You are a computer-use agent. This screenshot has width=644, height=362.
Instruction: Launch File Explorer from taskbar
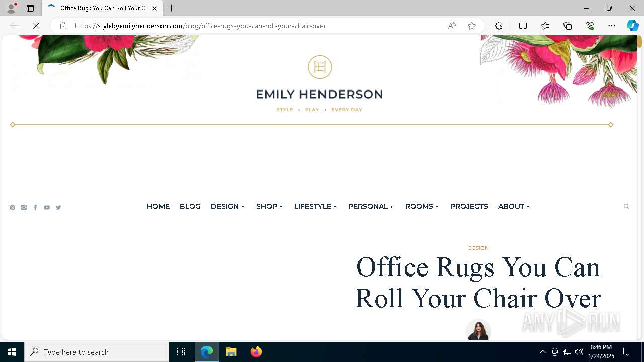point(231,352)
